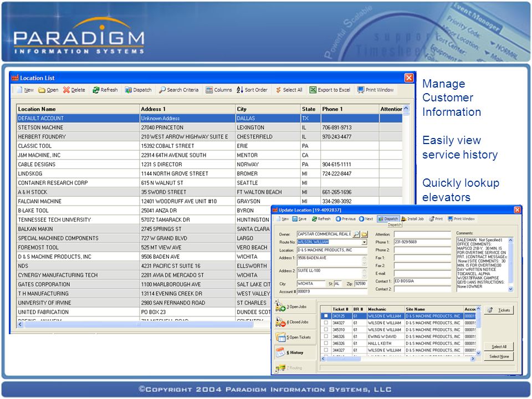Close the Location List window
532x399 pixels.
[409, 78]
